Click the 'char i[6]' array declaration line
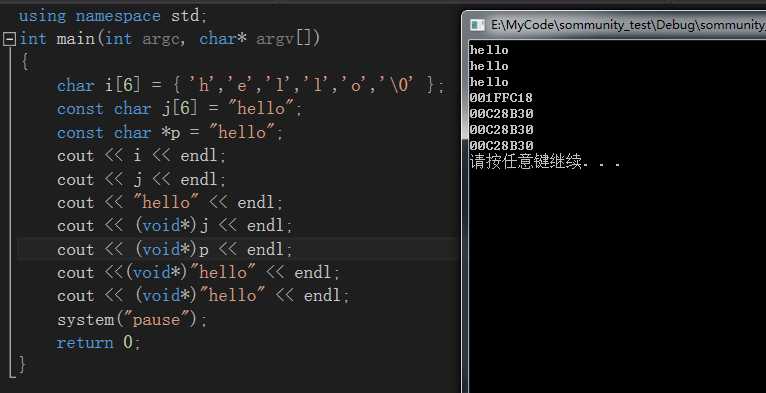Viewport: 766px width, 393px height. (x=251, y=86)
